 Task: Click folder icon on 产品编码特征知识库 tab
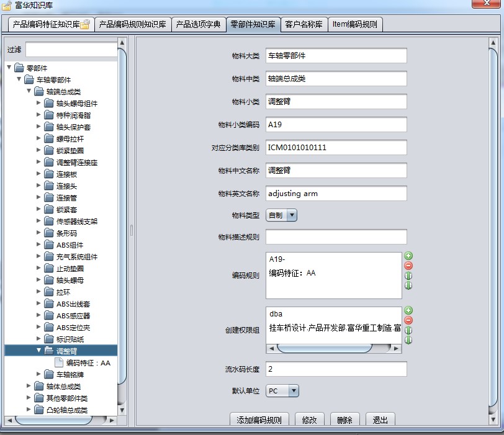[x=85, y=25]
